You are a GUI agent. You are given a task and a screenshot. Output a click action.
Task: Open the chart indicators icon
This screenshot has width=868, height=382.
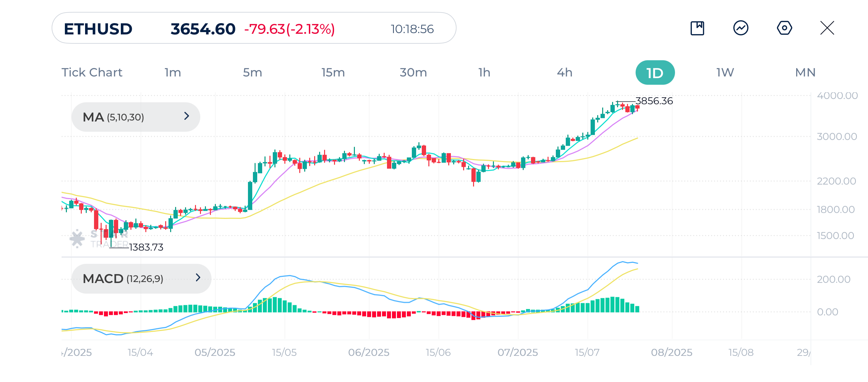[x=740, y=28]
